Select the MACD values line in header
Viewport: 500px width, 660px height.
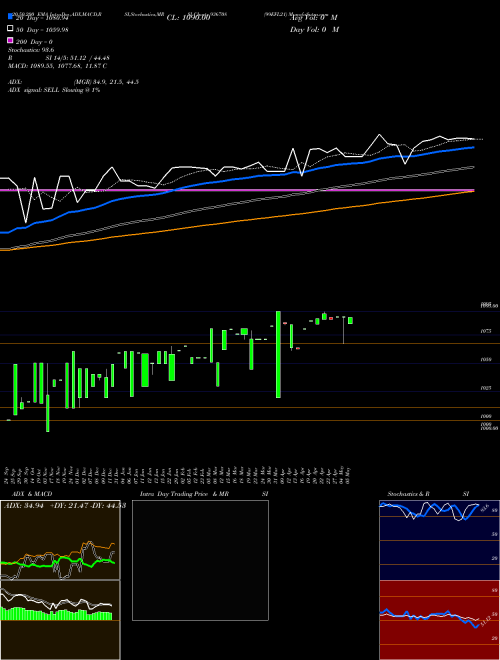(57, 66)
